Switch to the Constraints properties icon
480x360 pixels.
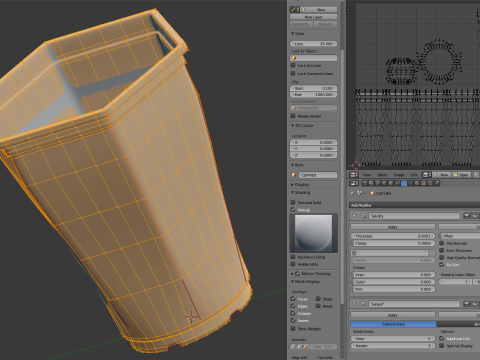pos(397,183)
